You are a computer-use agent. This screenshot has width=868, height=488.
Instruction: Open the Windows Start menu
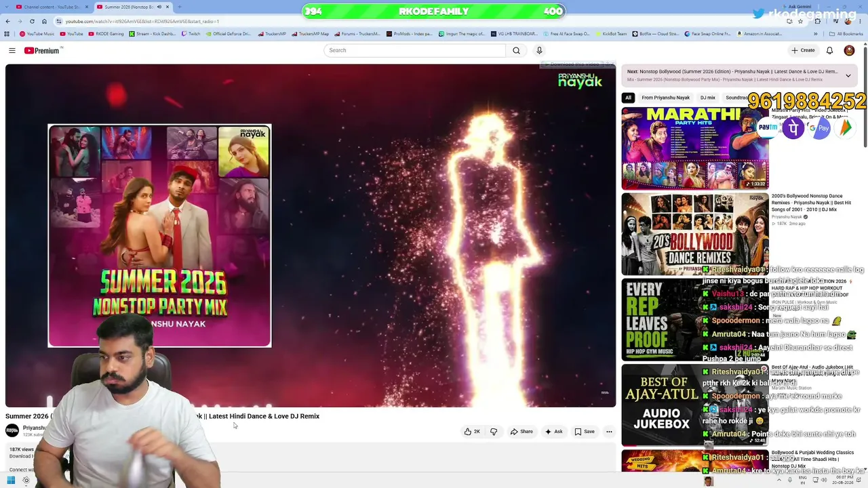click(11, 481)
